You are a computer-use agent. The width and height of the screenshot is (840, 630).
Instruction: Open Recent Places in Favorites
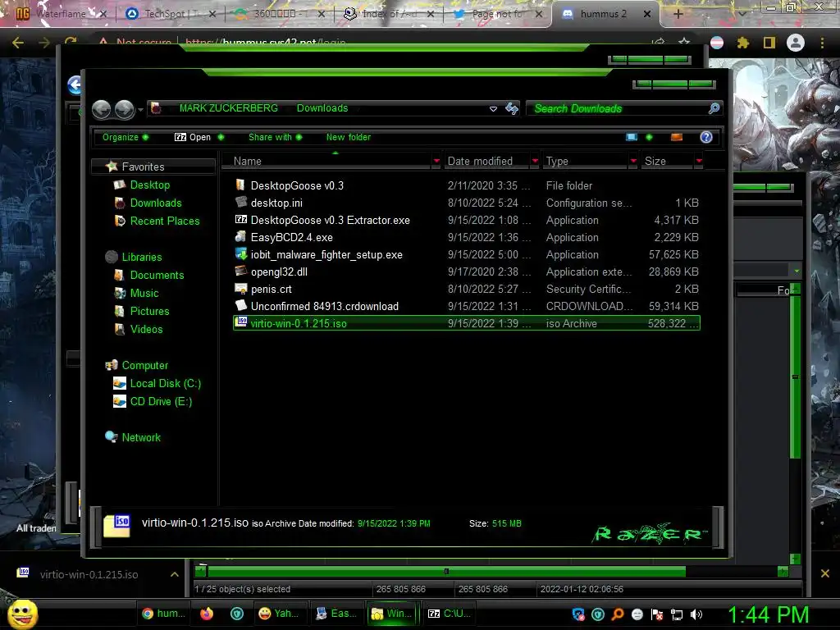[x=164, y=221]
